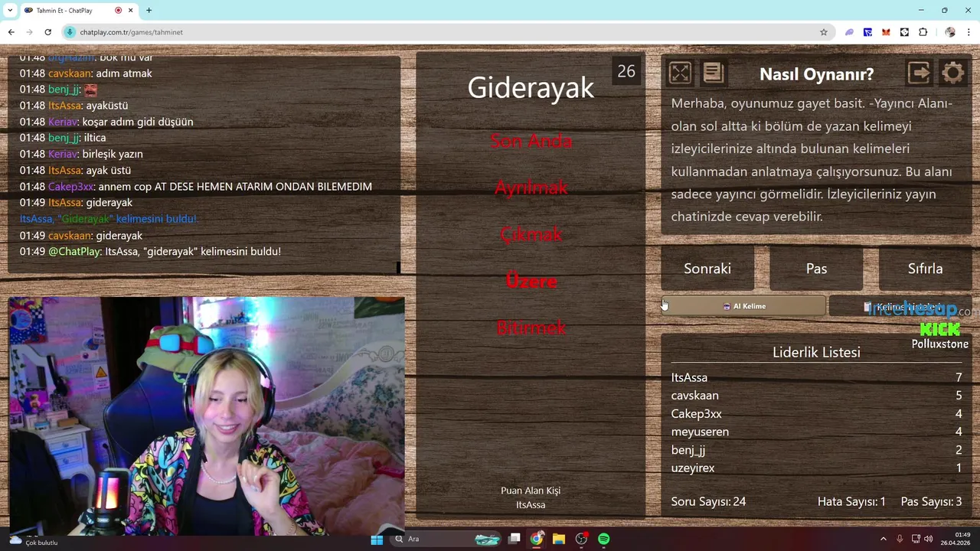Image resolution: width=980 pixels, height=551 pixels.
Task: Click the MetaMask fox extension icon
Action: pos(886,32)
